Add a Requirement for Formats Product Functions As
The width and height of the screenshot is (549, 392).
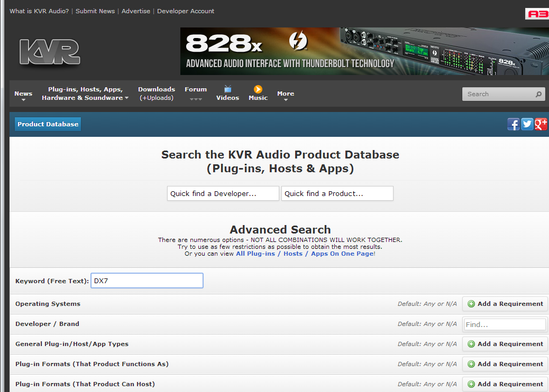[505, 364]
